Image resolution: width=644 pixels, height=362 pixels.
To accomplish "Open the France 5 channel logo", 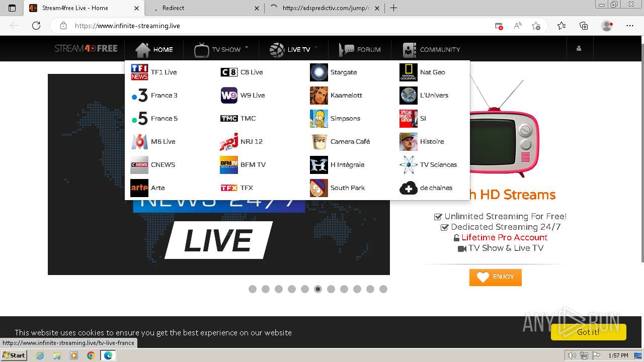I will [x=139, y=119].
